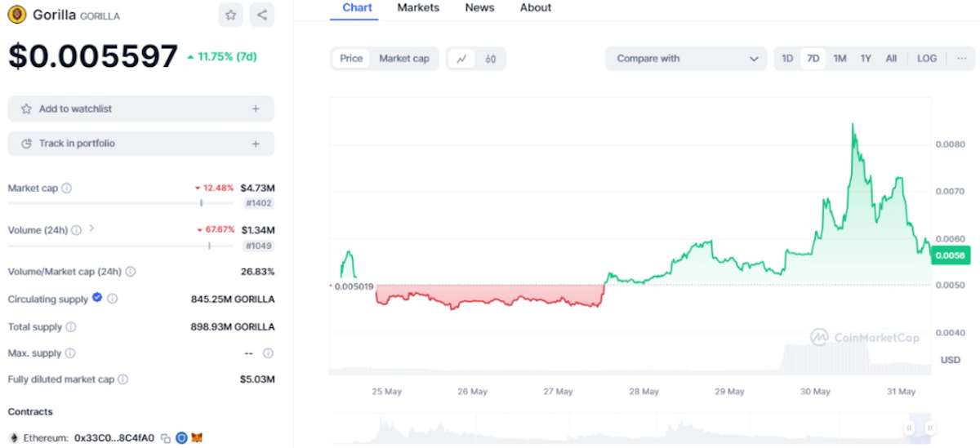Screen dimensions: 980x448
Task: Click the Volume rank #1049 badge
Action: [259, 246]
